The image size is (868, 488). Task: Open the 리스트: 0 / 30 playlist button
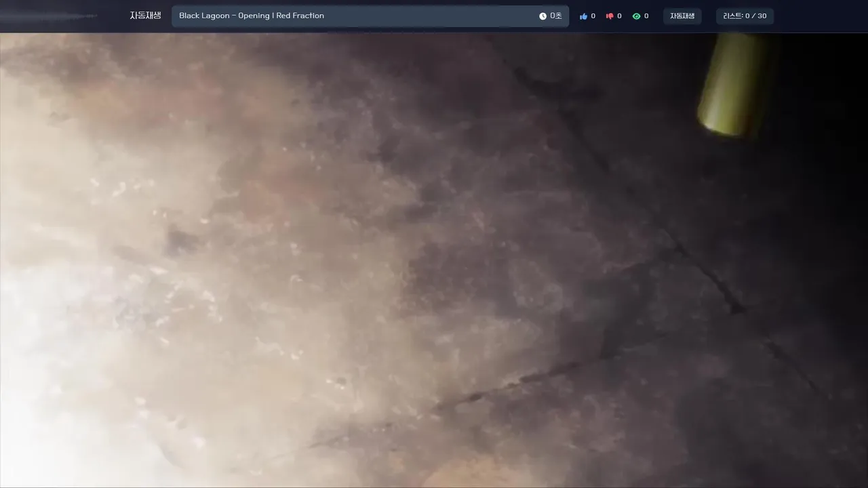[745, 16]
